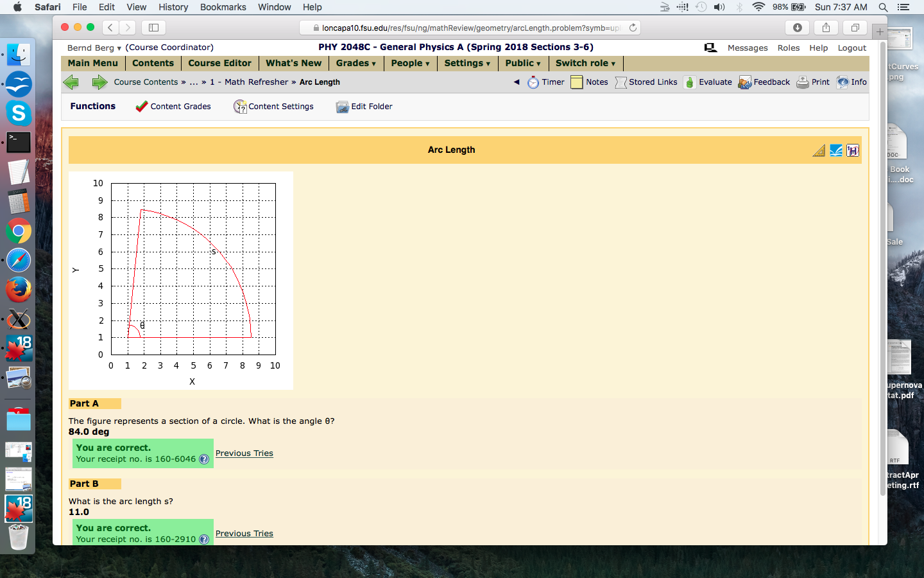Click Edit Folder
924x578 pixels.
(x=364, y=107)
